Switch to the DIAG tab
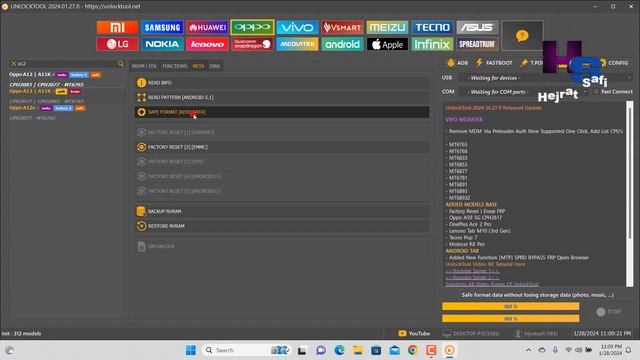640x360 pixels. (x=215, y=66)
